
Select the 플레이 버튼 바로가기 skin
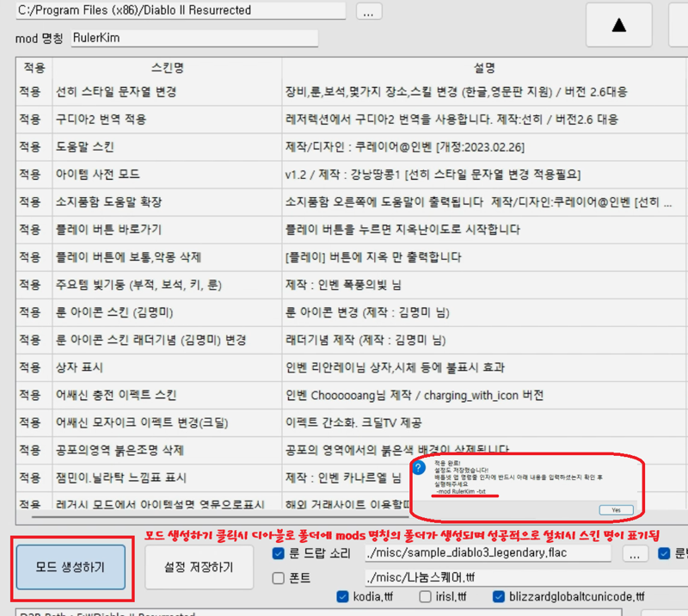[x=109, y=229]
